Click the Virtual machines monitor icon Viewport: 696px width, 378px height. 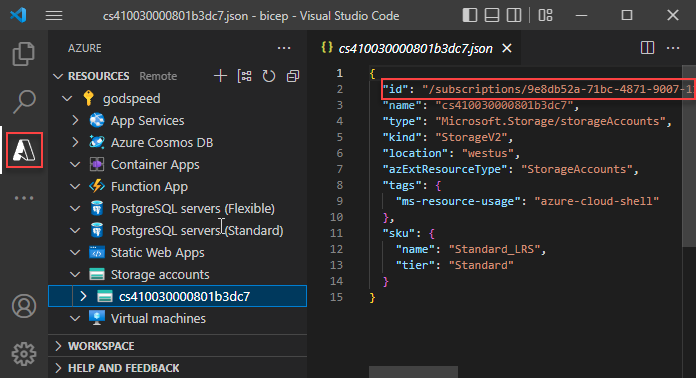(97, 318)
